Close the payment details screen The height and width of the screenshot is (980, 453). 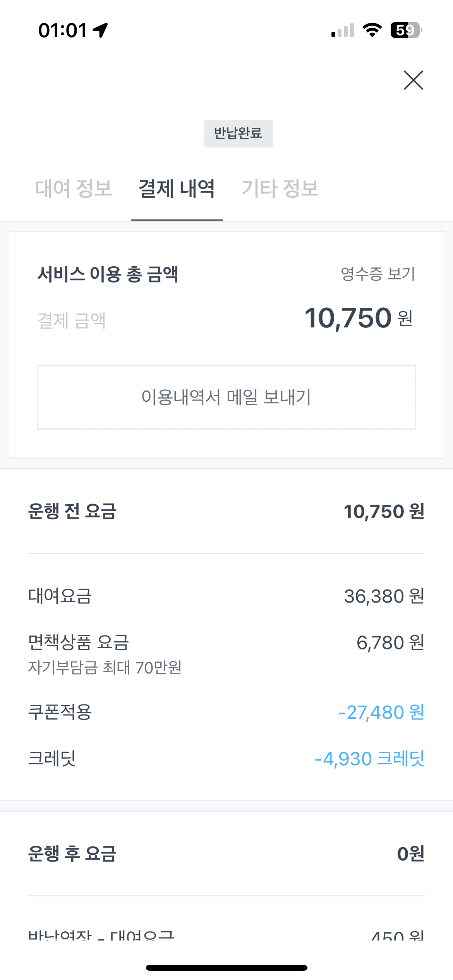click(413, 80)
